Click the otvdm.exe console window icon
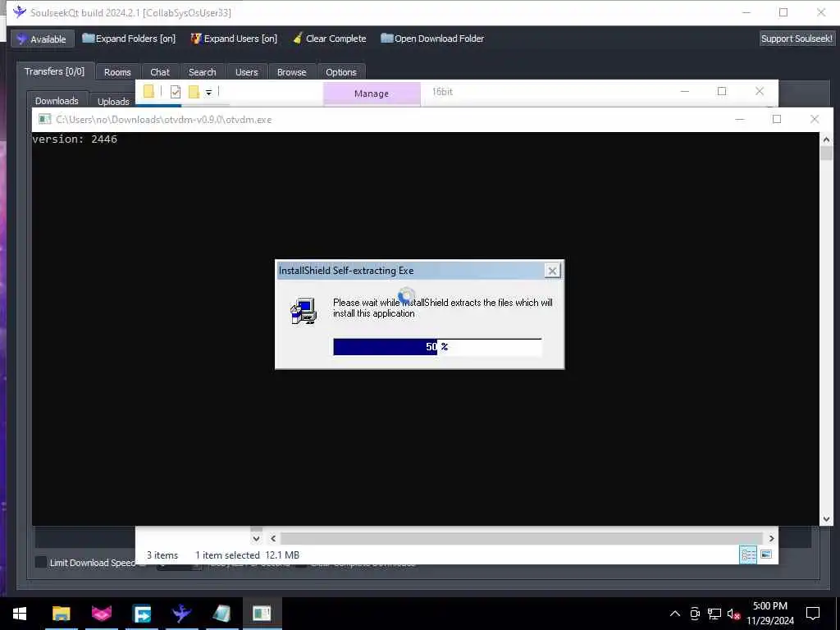This screenshot has height=630, width=840. click(x=44, y=120)
